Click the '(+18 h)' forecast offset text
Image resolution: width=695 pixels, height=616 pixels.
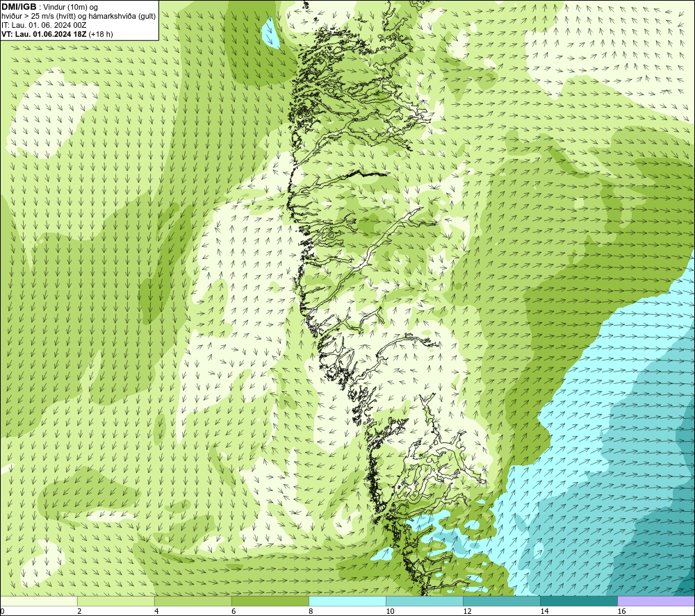(x=101, y=34)
